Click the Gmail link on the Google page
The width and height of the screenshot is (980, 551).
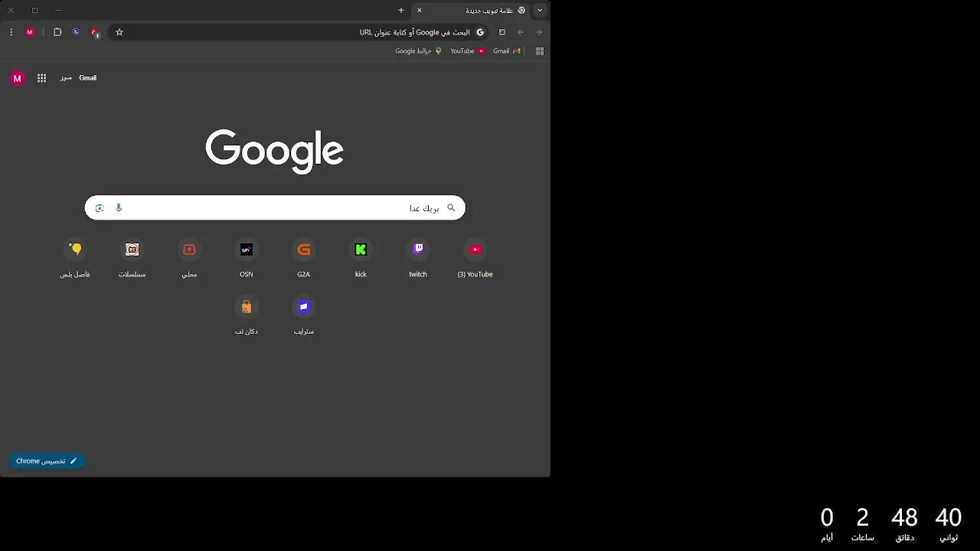click(x=87, y=78)
